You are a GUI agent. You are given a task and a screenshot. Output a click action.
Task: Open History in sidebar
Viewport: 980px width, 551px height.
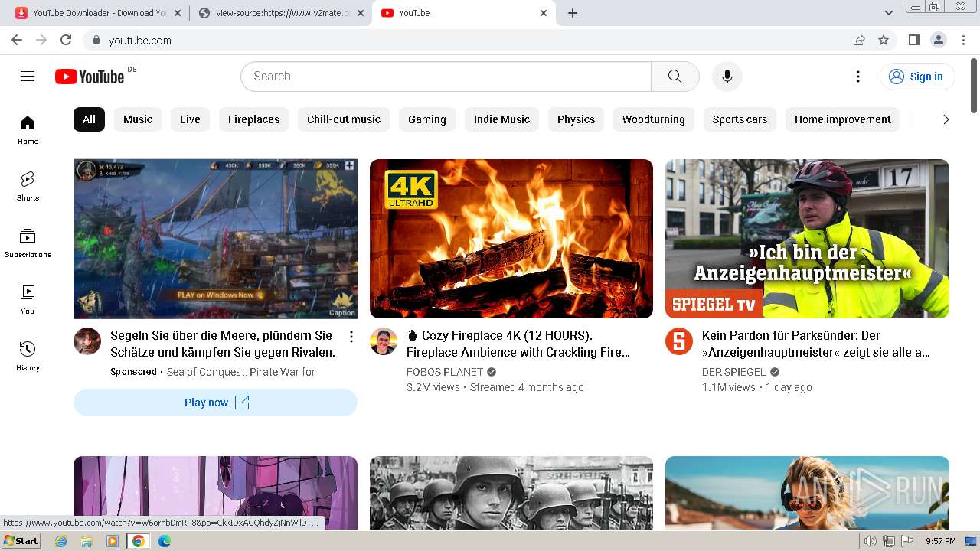click(28, 357)
